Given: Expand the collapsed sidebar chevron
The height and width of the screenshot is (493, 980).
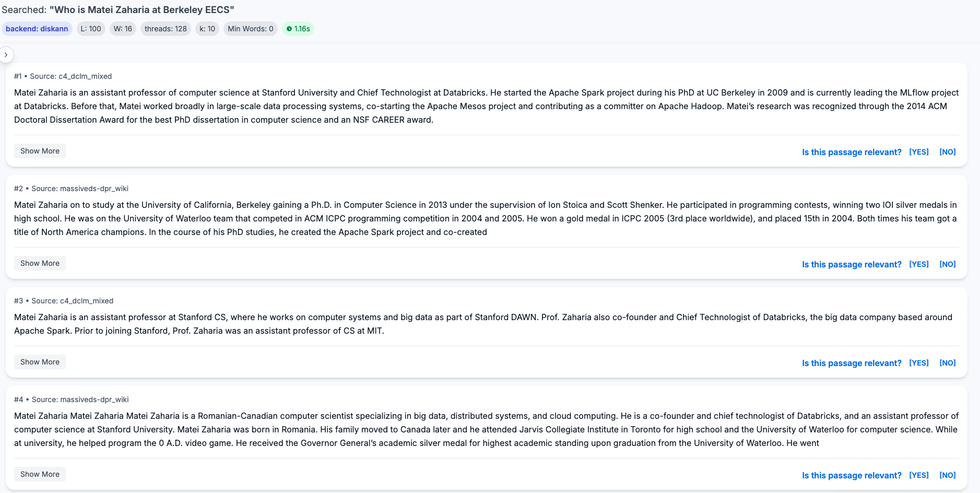Looking at the screenshot, I should [x=6, y=55].
